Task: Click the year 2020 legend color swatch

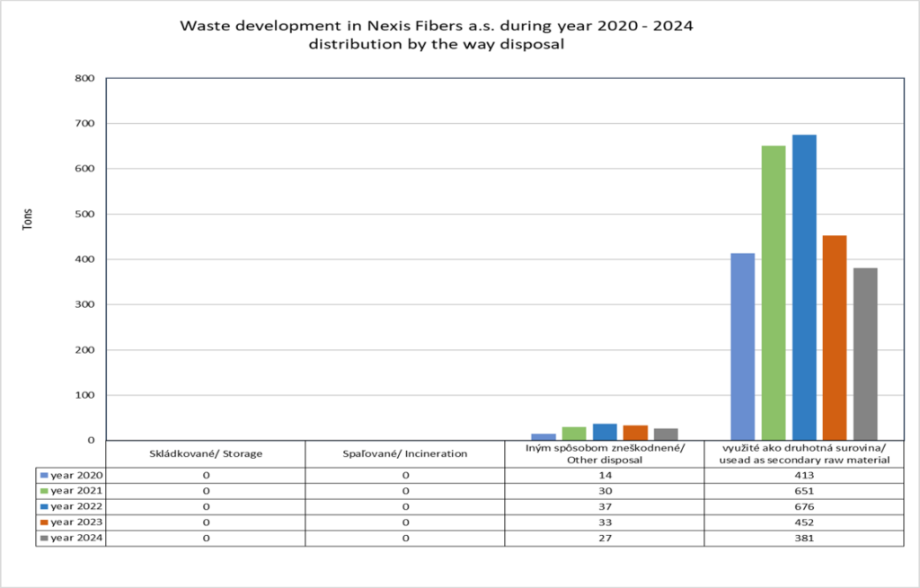Action: click(44, 476)
